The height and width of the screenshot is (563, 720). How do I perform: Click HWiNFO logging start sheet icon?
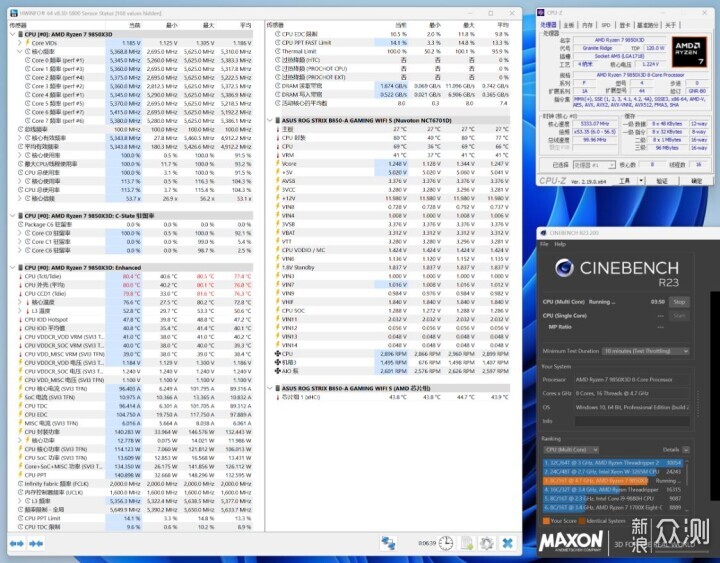(467, 543)
